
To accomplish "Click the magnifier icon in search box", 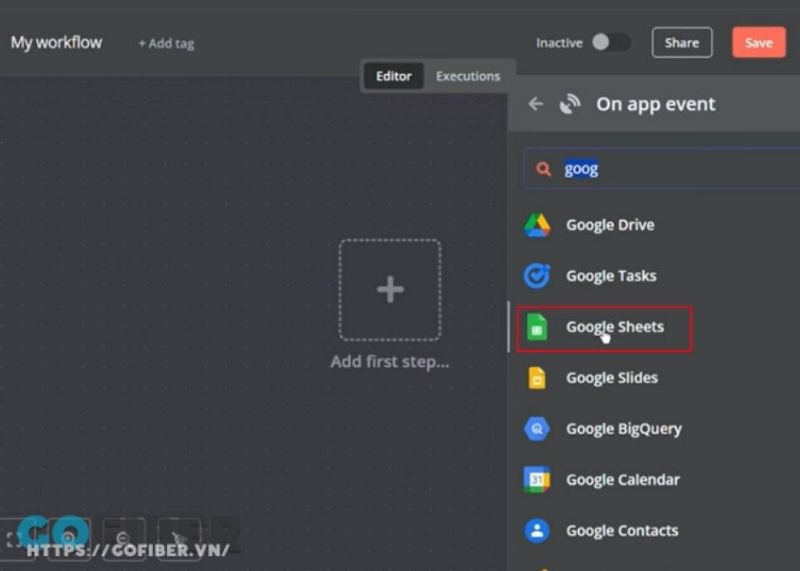I will (x=543, y=169).
